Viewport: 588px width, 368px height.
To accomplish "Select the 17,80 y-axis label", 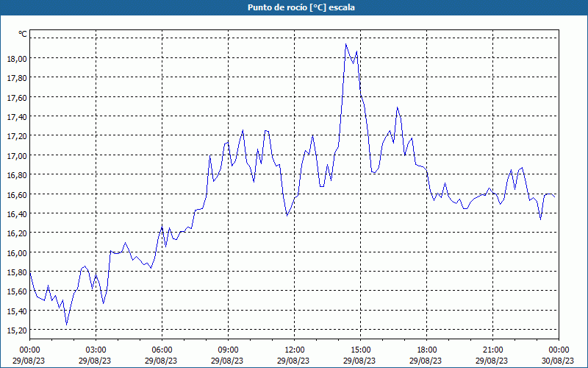I will click(x=17, y=78).
